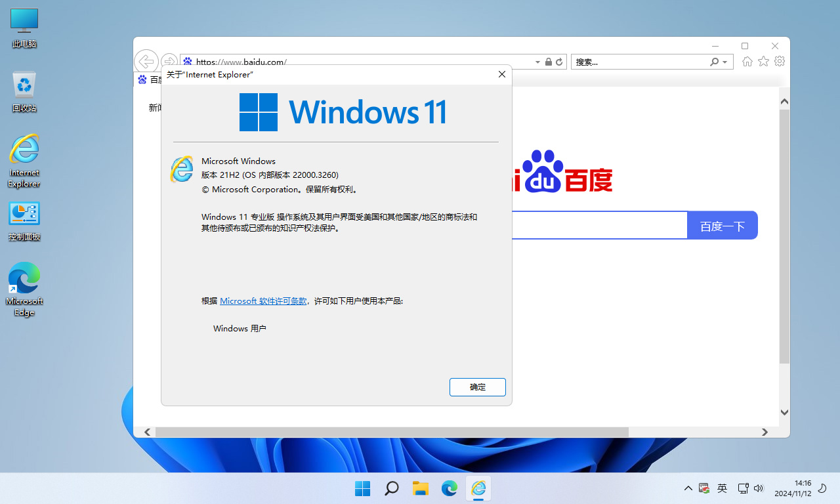Select 回收站 recycle bin desktop icon
The width and height of the screenshot is (840, 504).
[x=24, y=92]
